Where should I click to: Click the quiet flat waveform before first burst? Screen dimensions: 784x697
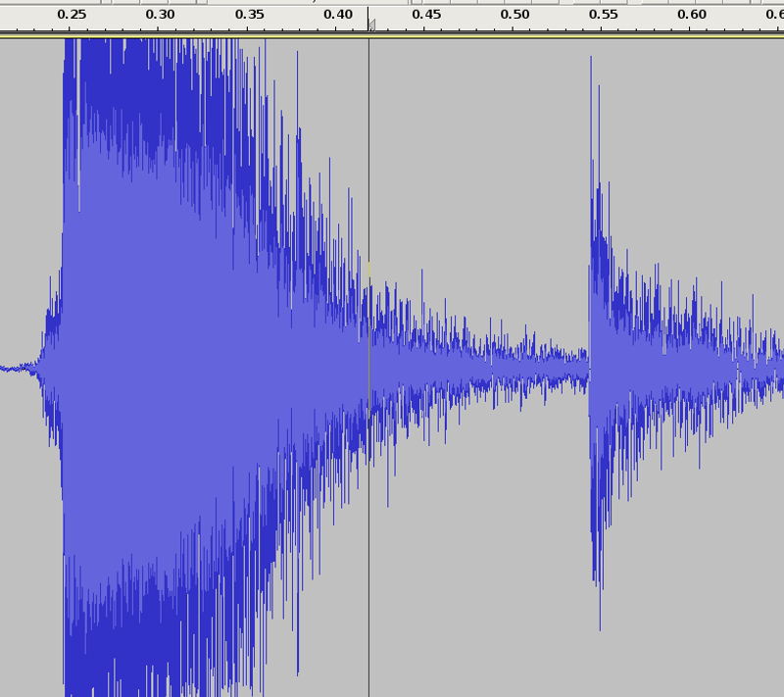pyautogui.click(x=15, y=369)
